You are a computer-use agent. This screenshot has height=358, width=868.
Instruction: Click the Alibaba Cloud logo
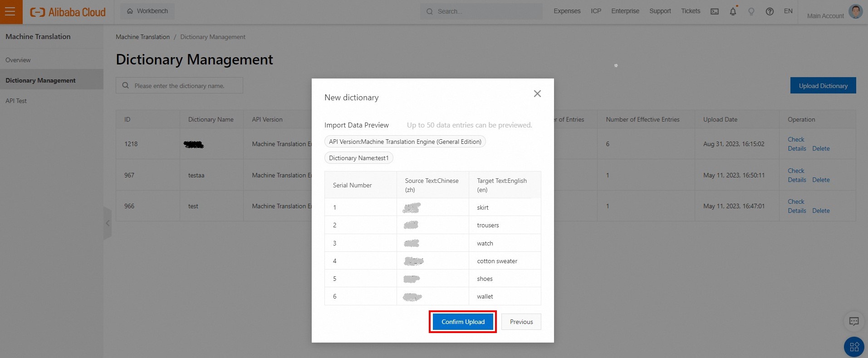click(x=68, y=12)
